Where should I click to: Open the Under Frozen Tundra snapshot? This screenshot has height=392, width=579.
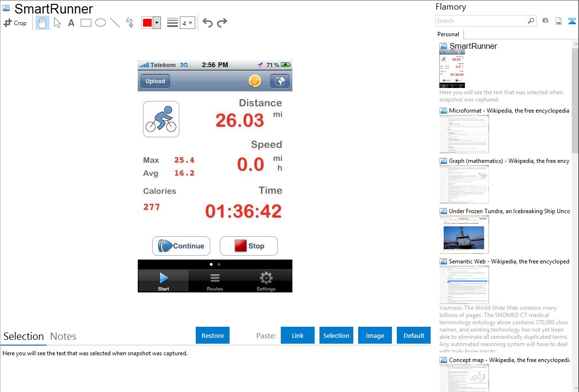464,234
